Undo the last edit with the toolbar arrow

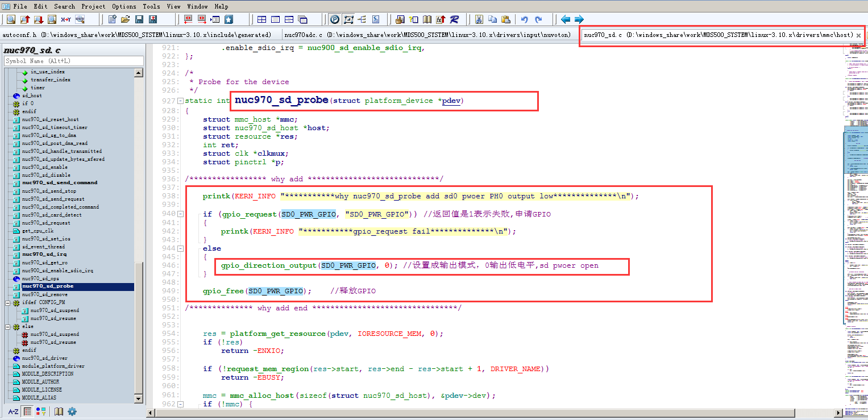point(525,19)
